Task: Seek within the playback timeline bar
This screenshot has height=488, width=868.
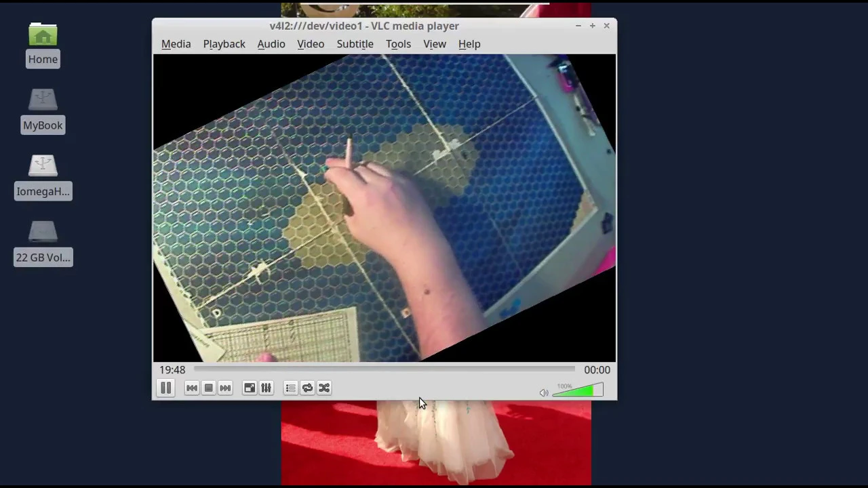Action: 384,369
